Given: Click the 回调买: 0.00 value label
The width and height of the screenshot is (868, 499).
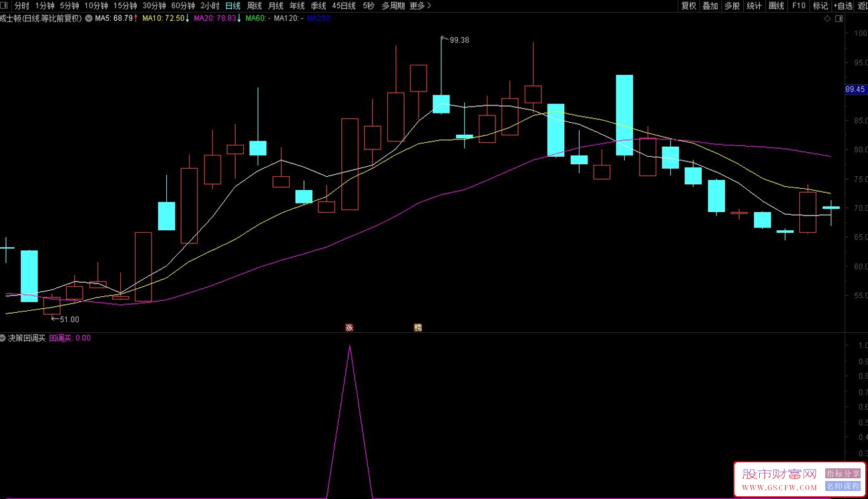Looking at the screenshot, I should (x=70, y=338).
